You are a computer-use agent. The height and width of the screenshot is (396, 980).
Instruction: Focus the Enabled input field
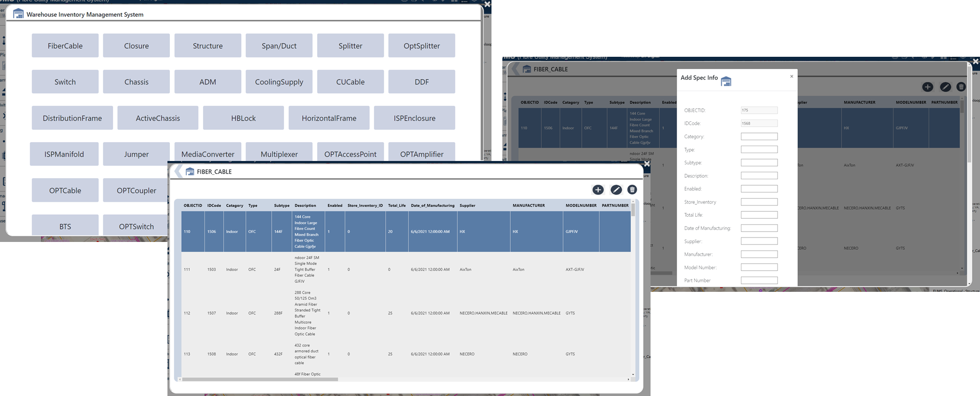(x=759, y=189)
